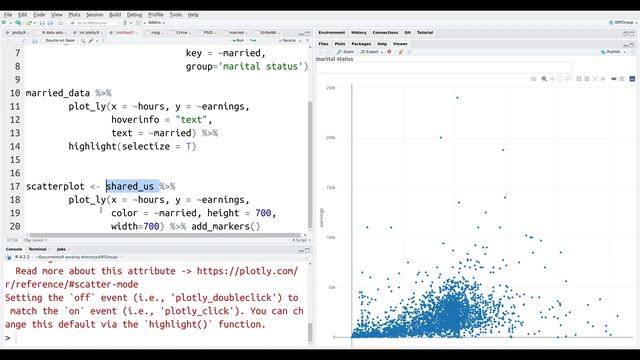Select plotly Zoom magnifier tool
Screen dimensions: 640x360
[544, 79]
